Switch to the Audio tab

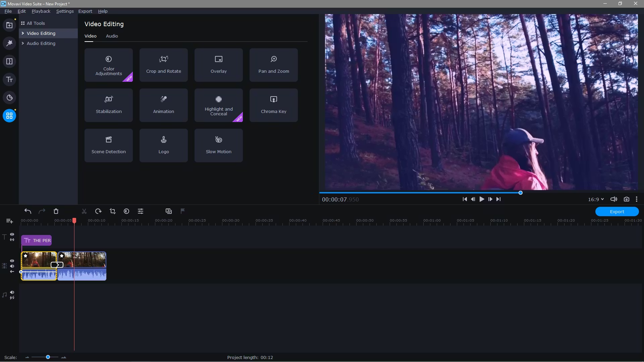[112, 36]
